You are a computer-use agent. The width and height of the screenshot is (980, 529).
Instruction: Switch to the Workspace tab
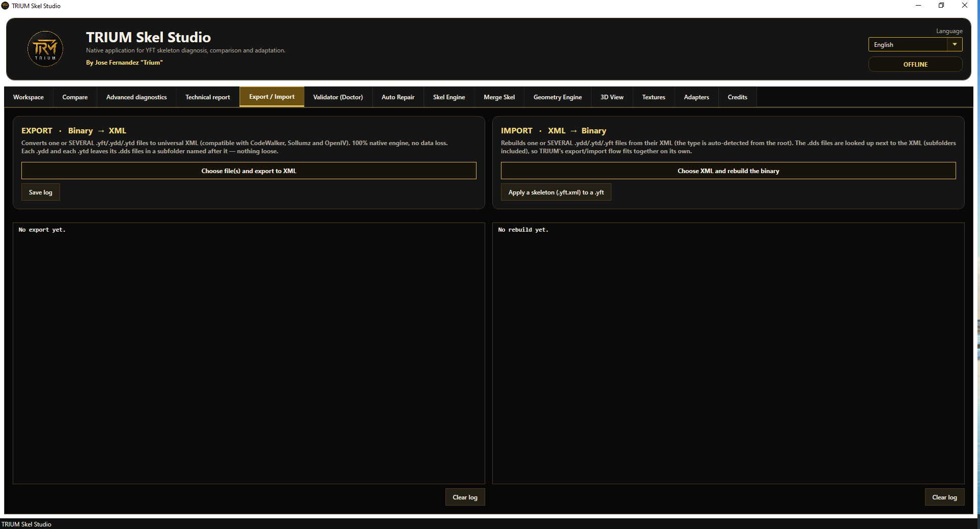point(29,97)
